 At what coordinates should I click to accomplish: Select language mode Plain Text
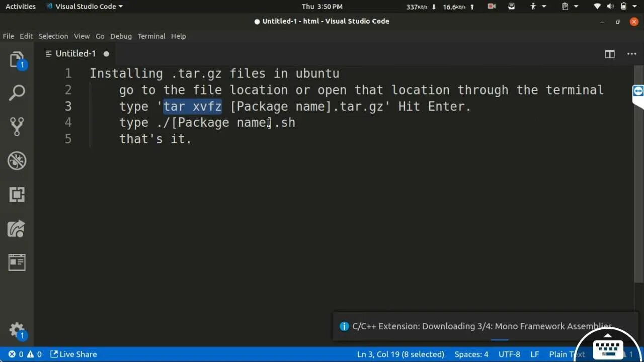pos(567,354)
